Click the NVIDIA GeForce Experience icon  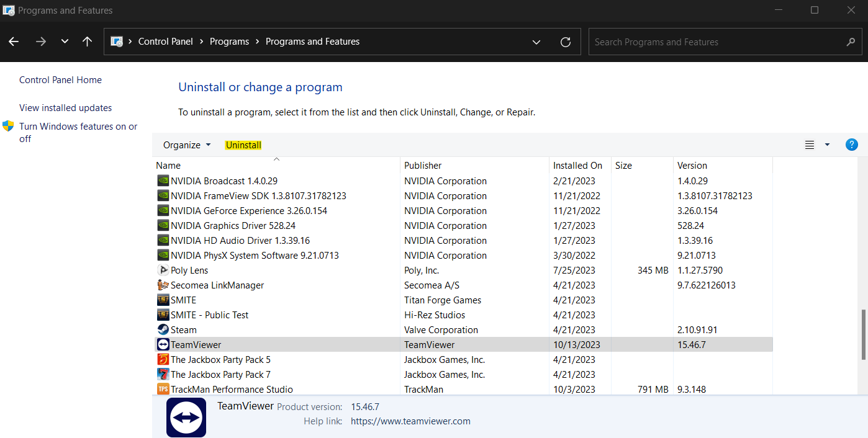point(162,210)
